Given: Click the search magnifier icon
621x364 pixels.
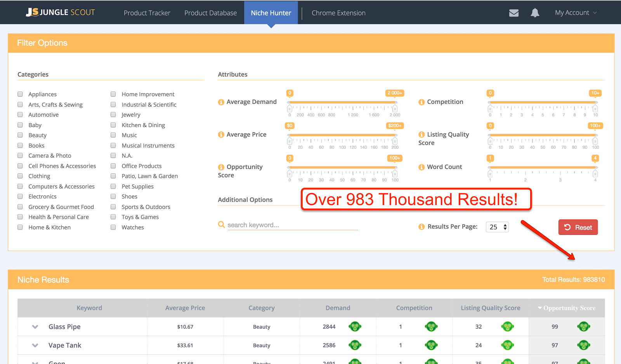Looking at the screenshot, I should 221,224.
